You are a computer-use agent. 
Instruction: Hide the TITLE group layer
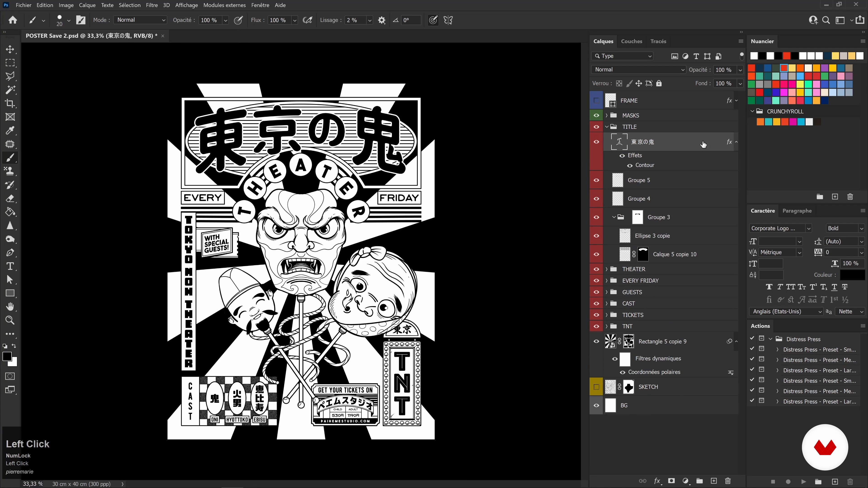click(596, 127)
